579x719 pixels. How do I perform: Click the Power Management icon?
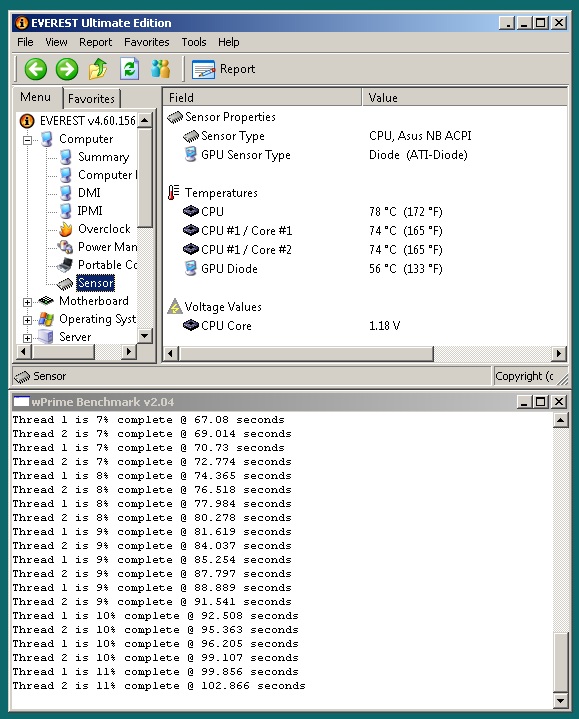(65, 247)
